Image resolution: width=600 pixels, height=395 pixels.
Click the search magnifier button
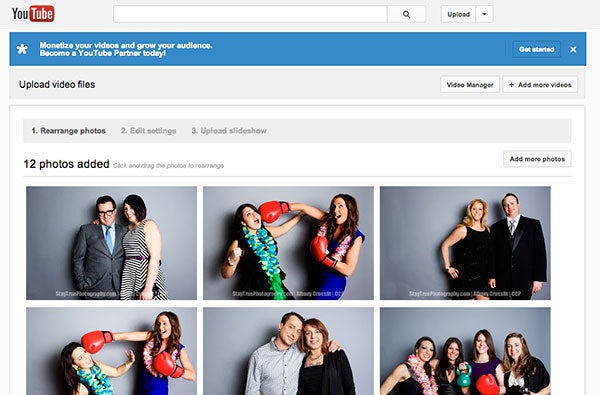406,14
